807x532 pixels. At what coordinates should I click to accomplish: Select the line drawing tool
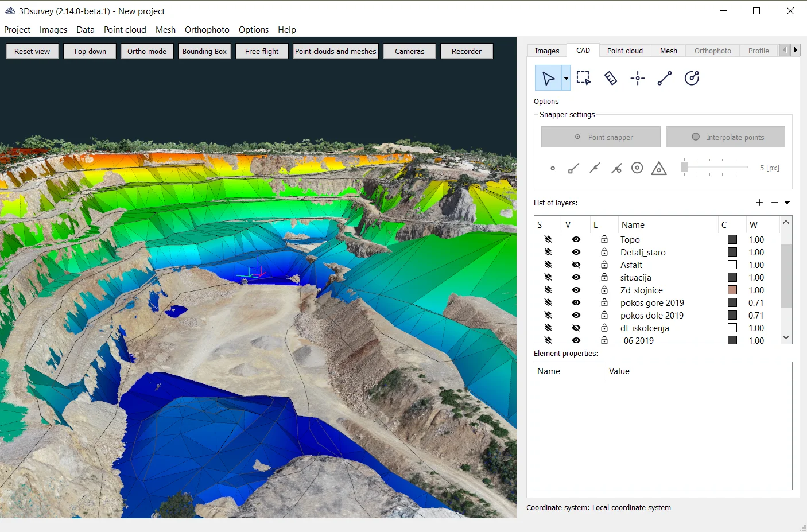[x=665, y=78]
